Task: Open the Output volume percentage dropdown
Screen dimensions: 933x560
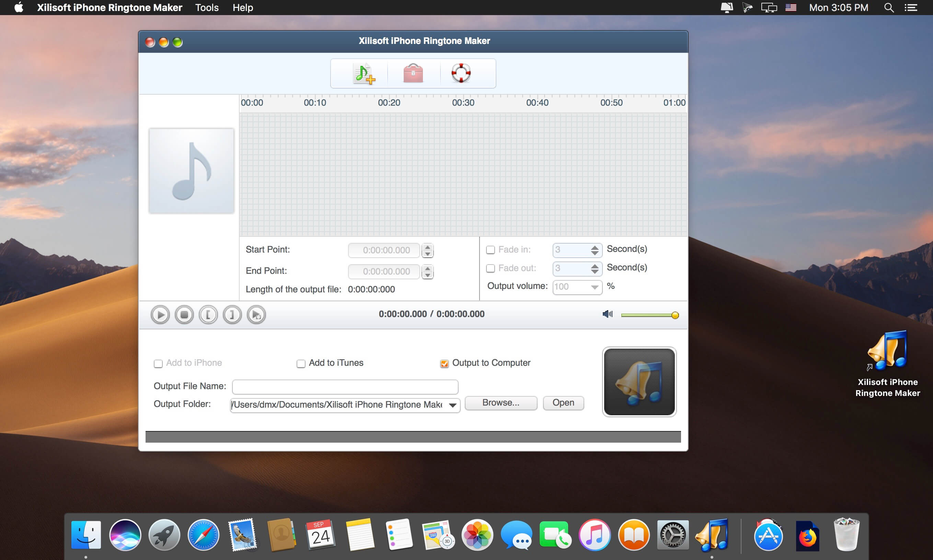Action: pos(577,287)
